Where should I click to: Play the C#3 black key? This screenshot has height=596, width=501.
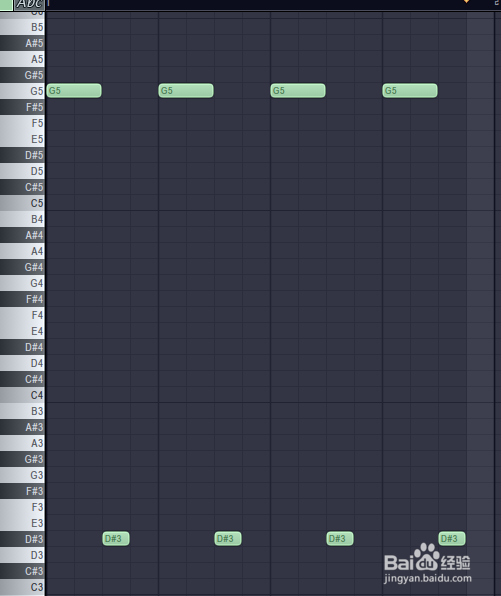click(x=22, y=571)
